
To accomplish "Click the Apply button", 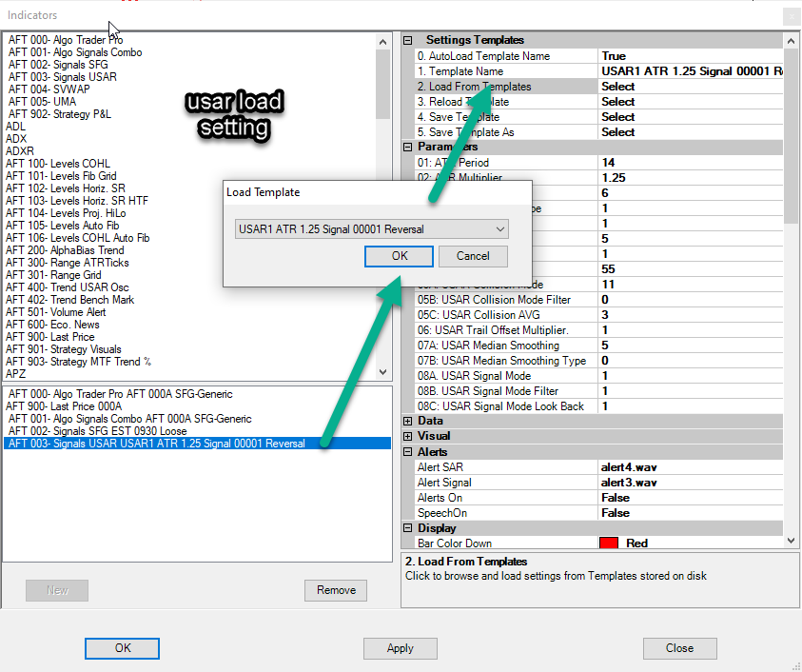I will [x=400, y=648].
